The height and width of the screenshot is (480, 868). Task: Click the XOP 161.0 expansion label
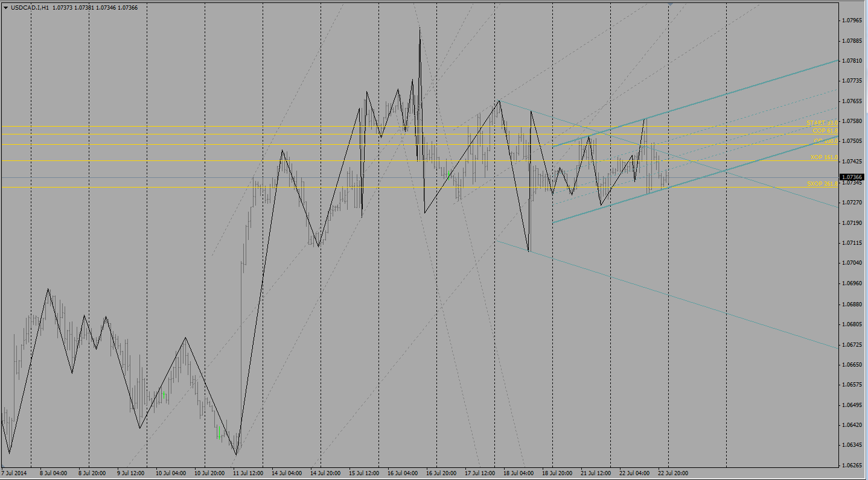click(824, 157)
